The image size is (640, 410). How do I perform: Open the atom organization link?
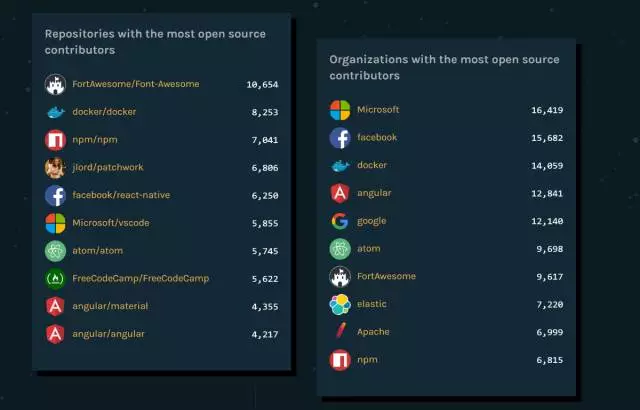click(x=369, y=248)
